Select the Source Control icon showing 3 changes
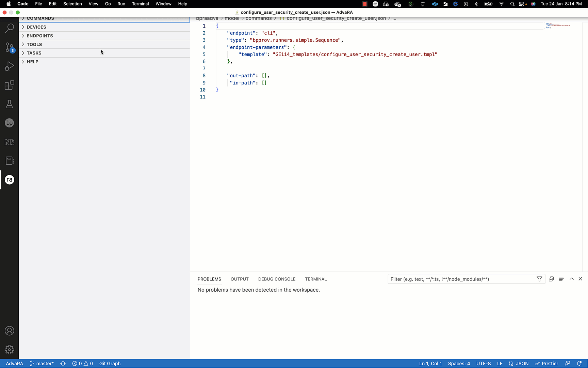588x368 pixels. [9, 47]
